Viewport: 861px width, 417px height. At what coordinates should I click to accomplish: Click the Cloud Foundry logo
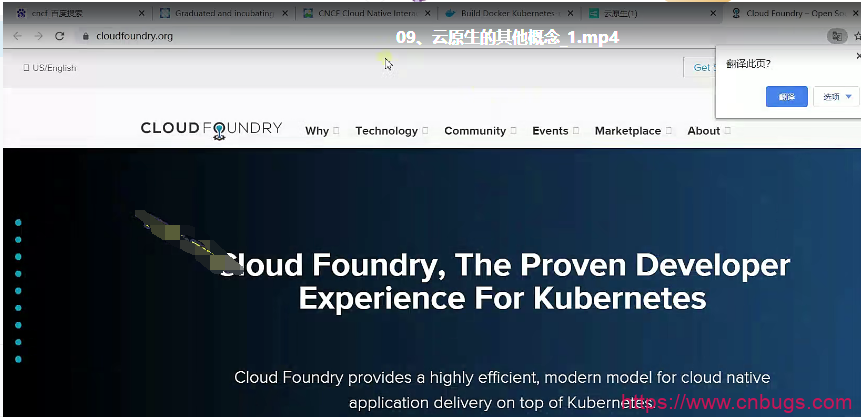click(211, 129)
